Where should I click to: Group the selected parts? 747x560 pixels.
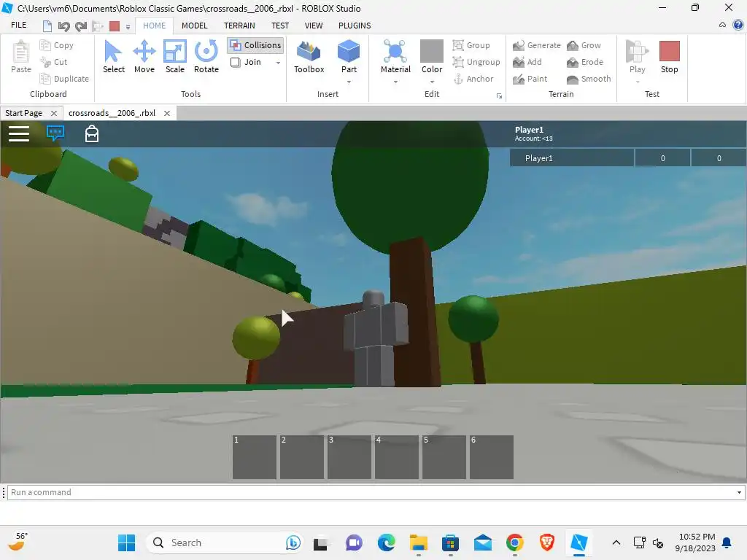tap(471, 45)
